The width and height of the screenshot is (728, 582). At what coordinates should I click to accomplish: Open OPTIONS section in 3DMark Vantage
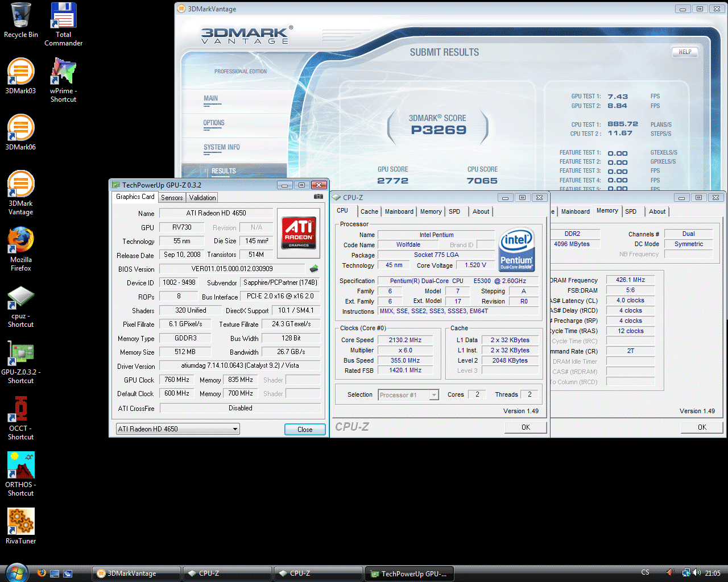(x=214, y=123)
